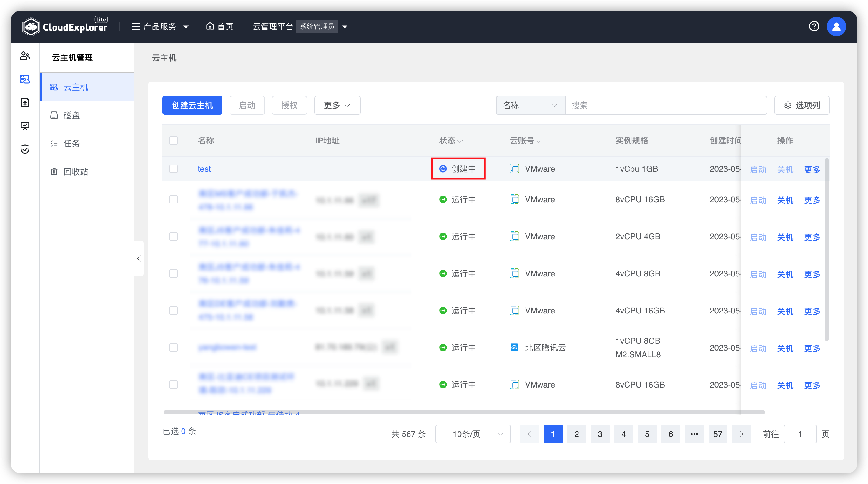Click the VMware icon in the 4vCPU 8GB row
Image resolution: width=868 pixels, height=484 pixels.
(x=514, y=273)
